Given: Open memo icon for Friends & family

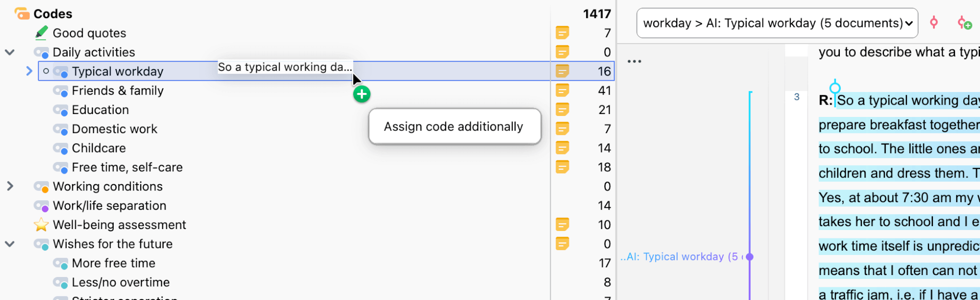Looking at the screenshot, I should (563, 91).
